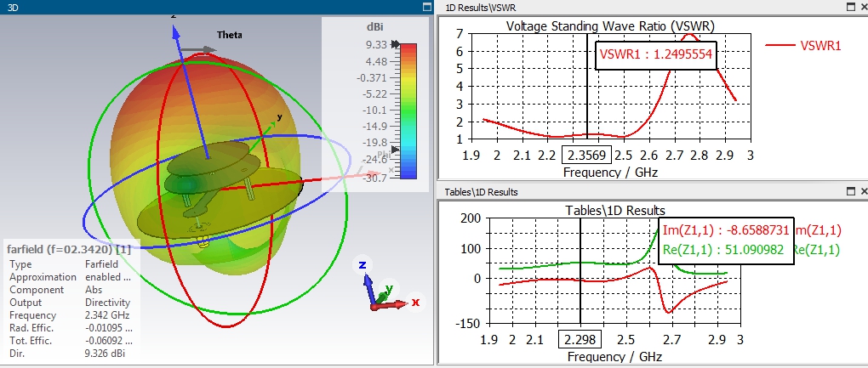The width and height of the screenshot is (868, 368).
Task: Click the 2.3569 frequency marker field
Action: pyautogui.click(x=586, y=155)
